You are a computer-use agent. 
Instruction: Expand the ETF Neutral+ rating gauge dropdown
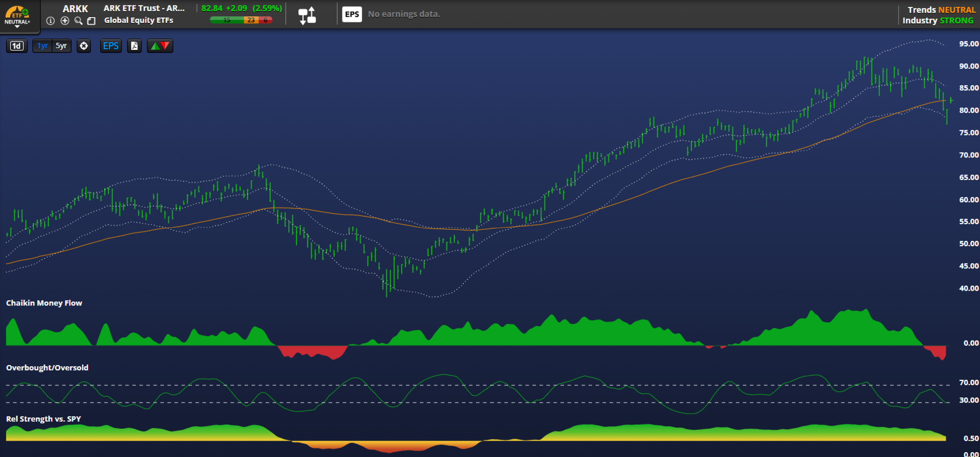[17, 15]
